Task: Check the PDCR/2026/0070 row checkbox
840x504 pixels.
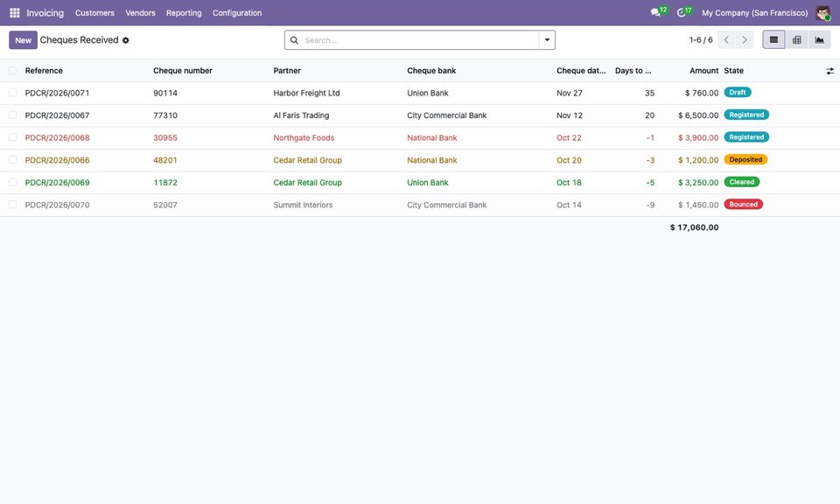Action: pos(13,205)
